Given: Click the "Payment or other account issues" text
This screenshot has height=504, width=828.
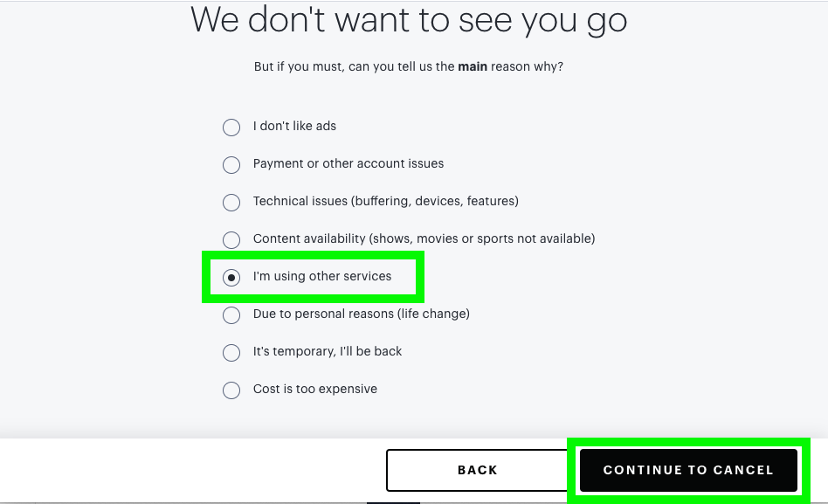Looking at the screenshot, I should [348, 164].
